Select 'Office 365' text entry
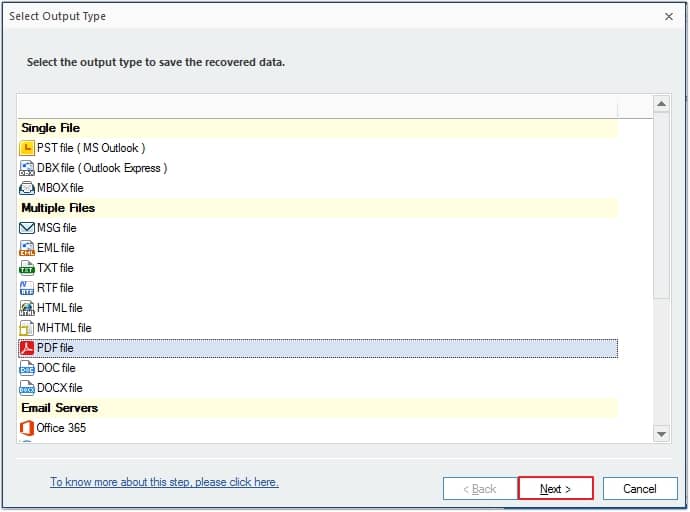 coord(61,428)
